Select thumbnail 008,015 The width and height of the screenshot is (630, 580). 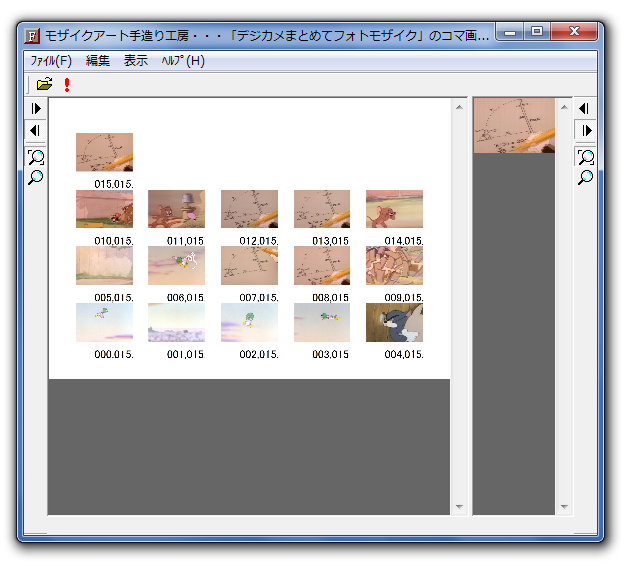tap(322, 265)
